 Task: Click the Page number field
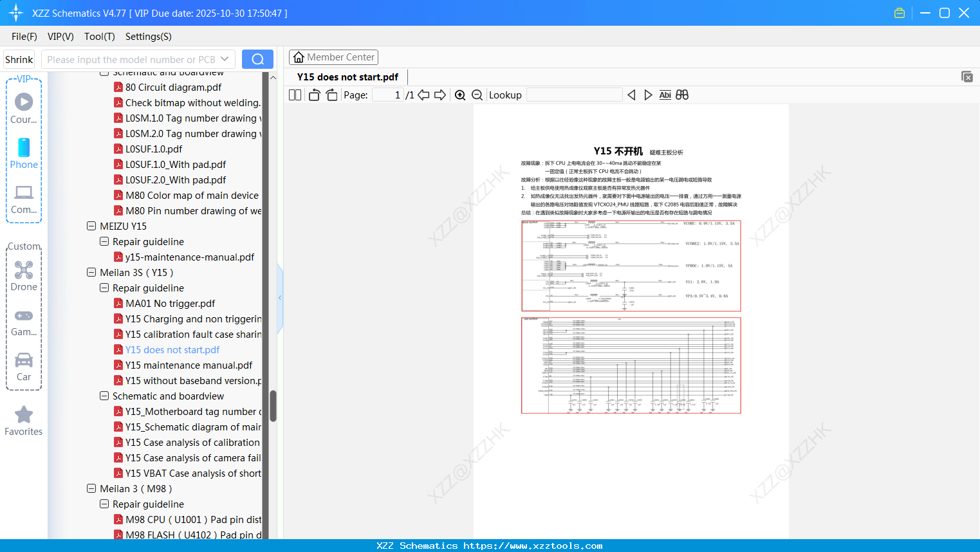388,95
